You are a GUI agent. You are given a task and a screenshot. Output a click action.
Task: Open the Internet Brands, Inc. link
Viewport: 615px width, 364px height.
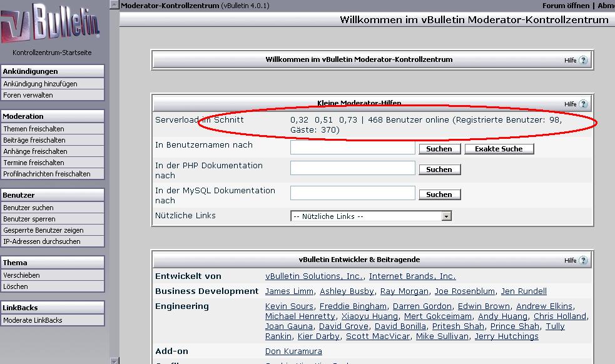coord(412,276)
